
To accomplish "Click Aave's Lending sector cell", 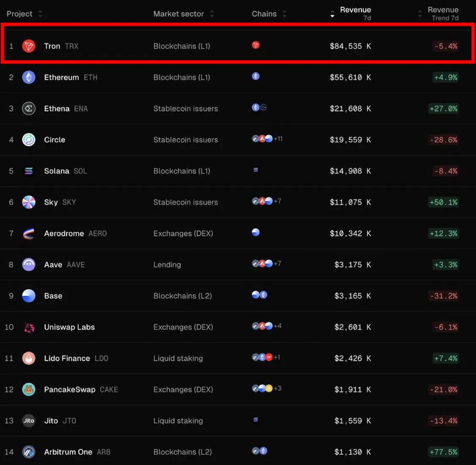I will [x=167, y=265].
